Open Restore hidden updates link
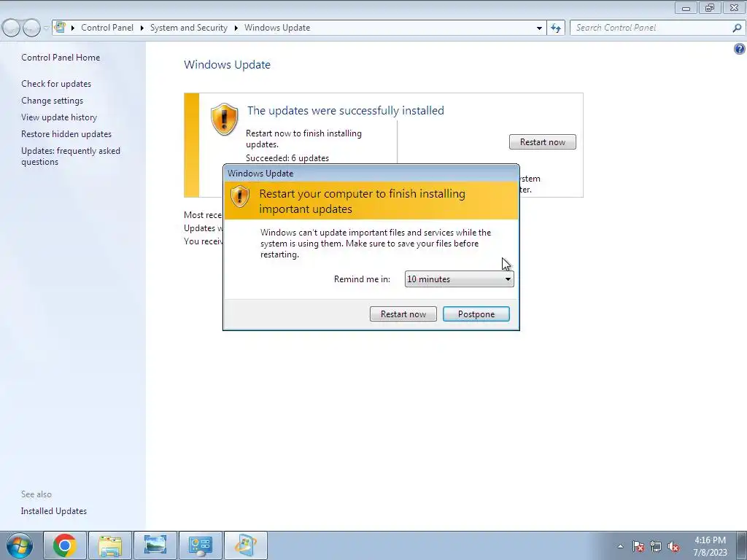 pos(66,134)
